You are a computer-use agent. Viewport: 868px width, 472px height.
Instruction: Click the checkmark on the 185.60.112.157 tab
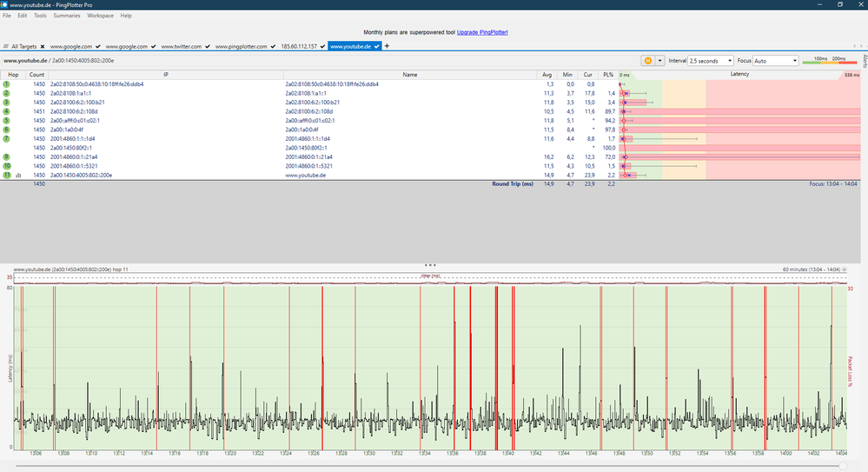[x=322, y=47]
